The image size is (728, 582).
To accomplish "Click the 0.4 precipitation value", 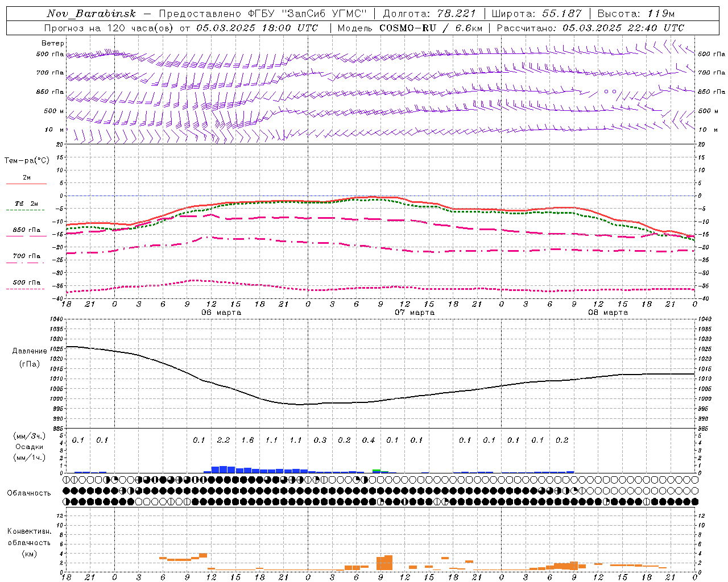I will coord(369,440).
